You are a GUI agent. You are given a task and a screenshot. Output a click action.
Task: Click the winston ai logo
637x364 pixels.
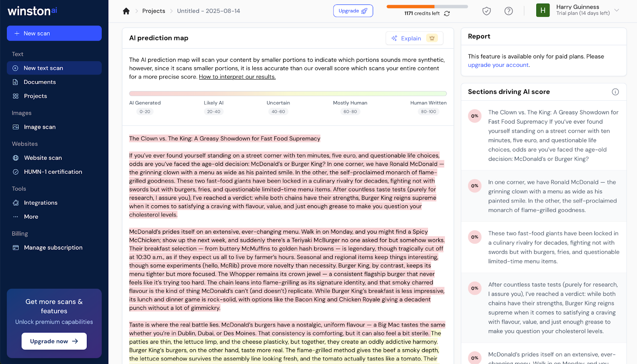[x=32, y=11]
